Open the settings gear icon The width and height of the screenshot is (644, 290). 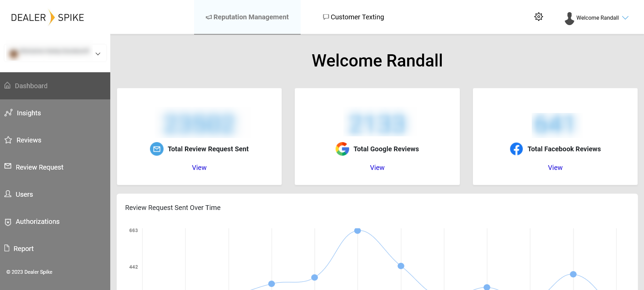pos(538,17)
